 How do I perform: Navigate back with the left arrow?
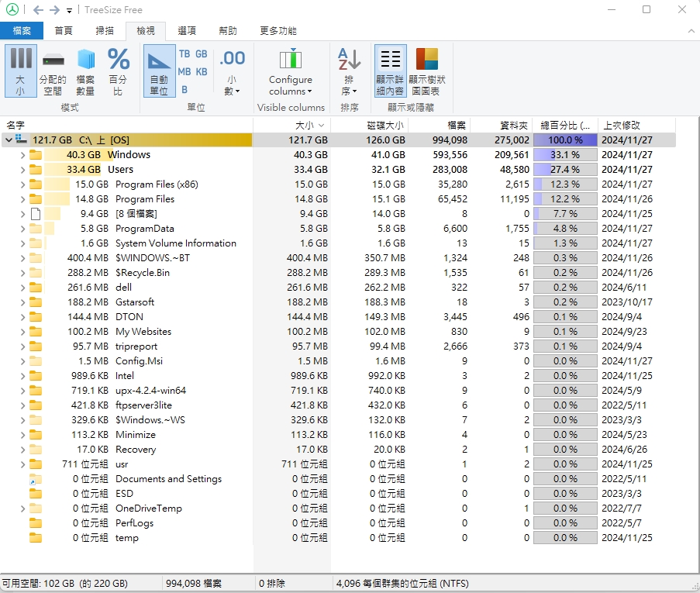click(39, 10)
